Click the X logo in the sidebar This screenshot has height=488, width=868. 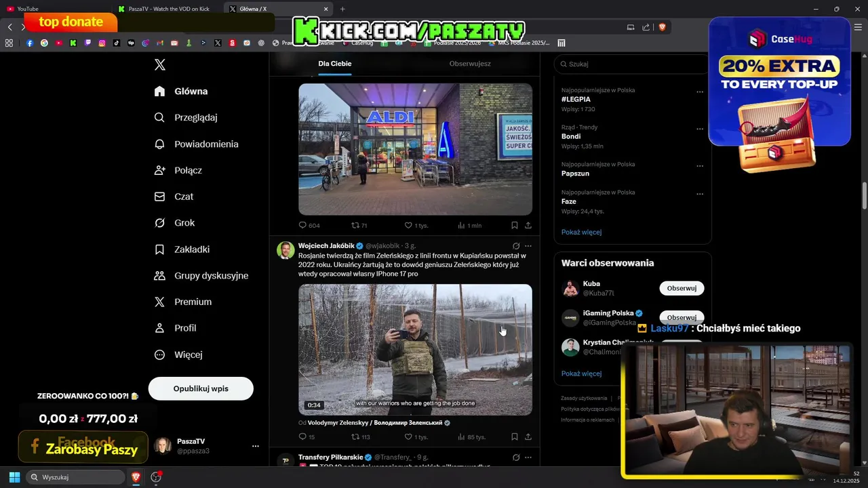click(160, 64)
